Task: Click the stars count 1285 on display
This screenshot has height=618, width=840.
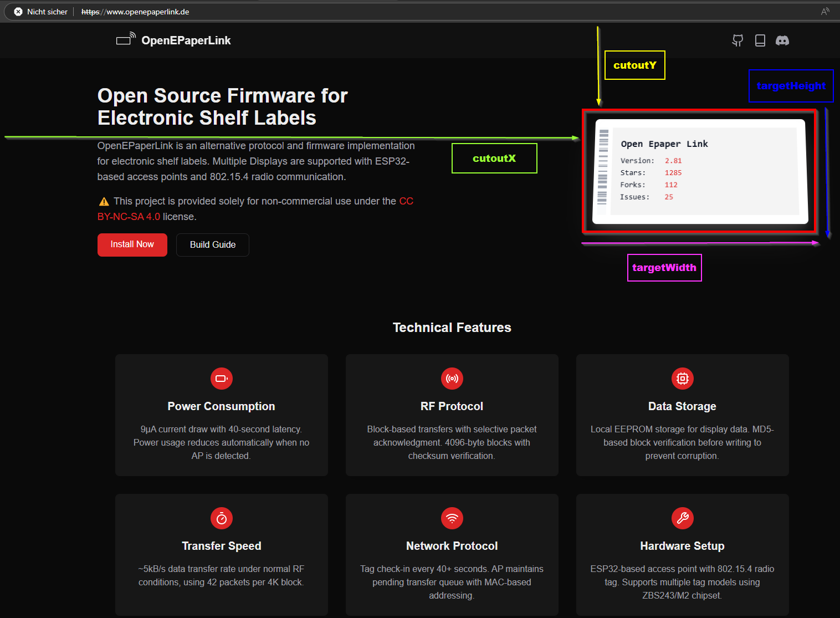Action: [x=673, y=173]
